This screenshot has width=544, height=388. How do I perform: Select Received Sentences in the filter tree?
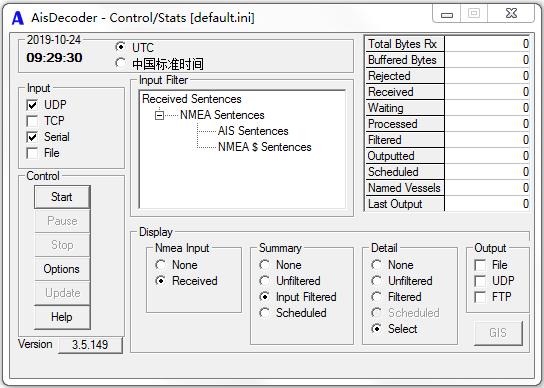pos(192,99)
